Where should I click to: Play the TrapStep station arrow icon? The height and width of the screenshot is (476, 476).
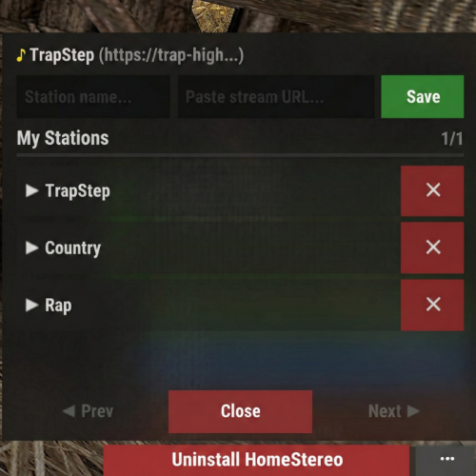click(31, 190)
